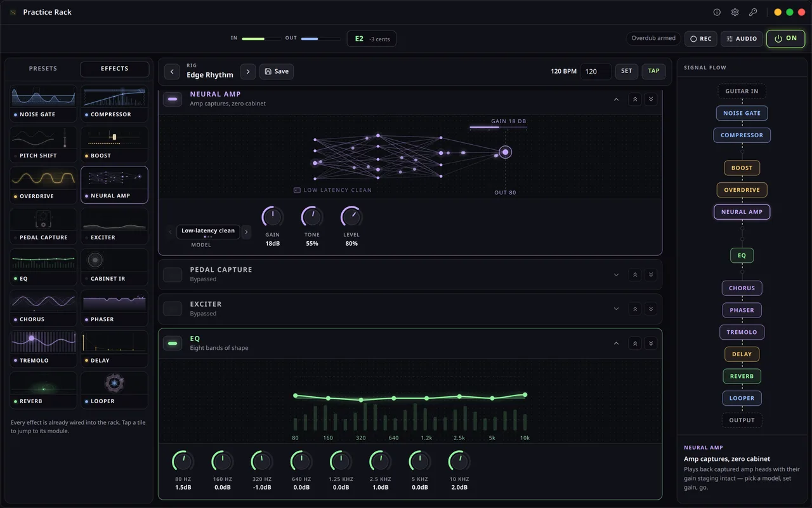Select the Boost effect tile
The image size is (812, 508).
114,144
